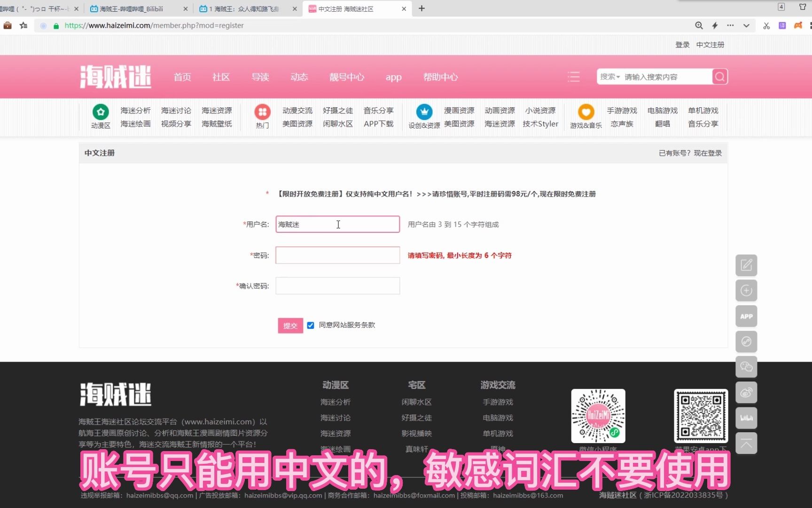Click the 中文注册 link at top right
812x508 pixels.
click(710, 45)
